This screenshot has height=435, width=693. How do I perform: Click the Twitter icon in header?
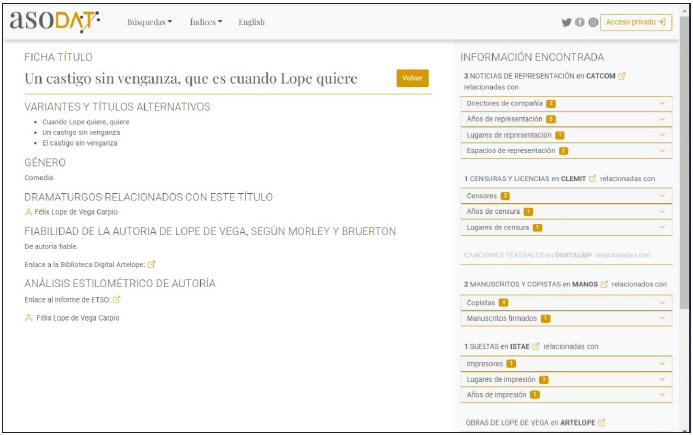click(x=566, y=22)
